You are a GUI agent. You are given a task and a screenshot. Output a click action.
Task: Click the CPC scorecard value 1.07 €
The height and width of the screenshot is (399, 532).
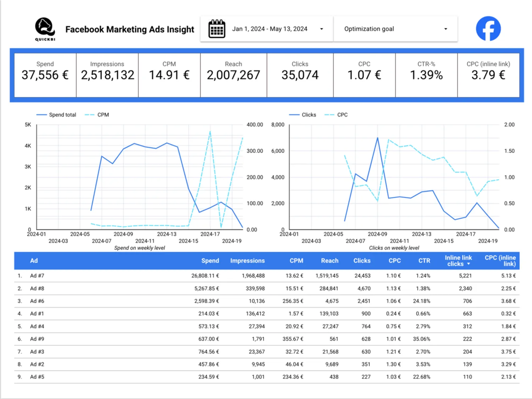(x=364, y=75)
